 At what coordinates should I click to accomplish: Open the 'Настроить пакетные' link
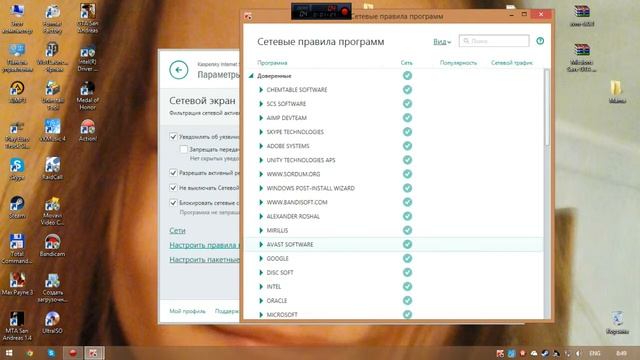pyautogui.click(x=204, y=259)
